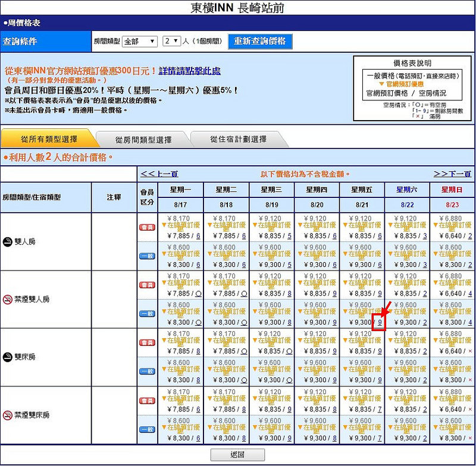This screenshot has height=466, width=476.
Task: Click red 會員 badge in 禁煙雙人房 row
Action: click(147, 285)
